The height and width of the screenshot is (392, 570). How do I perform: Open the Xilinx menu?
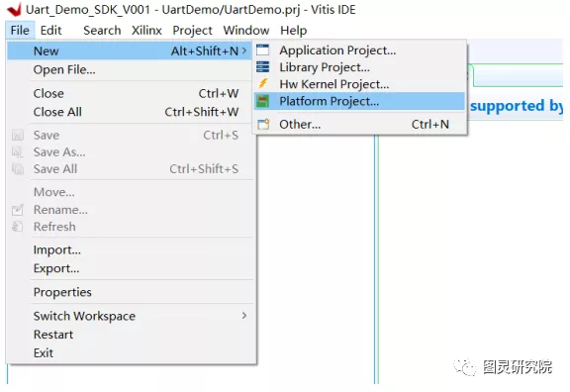(146, 30)
